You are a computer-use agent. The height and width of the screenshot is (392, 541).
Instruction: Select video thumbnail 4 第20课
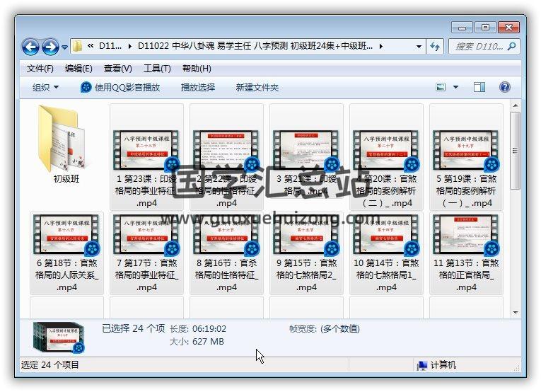point(386,151)
